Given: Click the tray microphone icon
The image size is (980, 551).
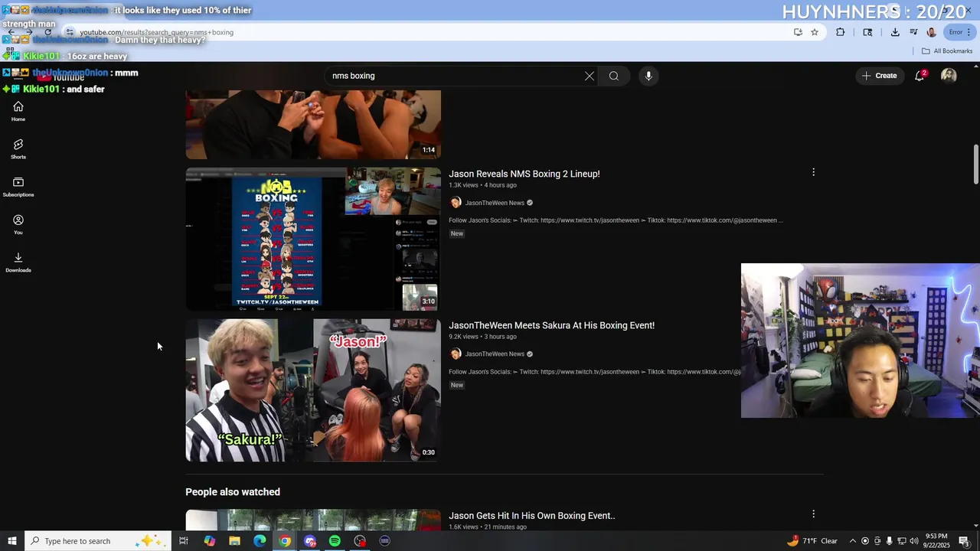Looking at the screenshot, I should 890,541.
